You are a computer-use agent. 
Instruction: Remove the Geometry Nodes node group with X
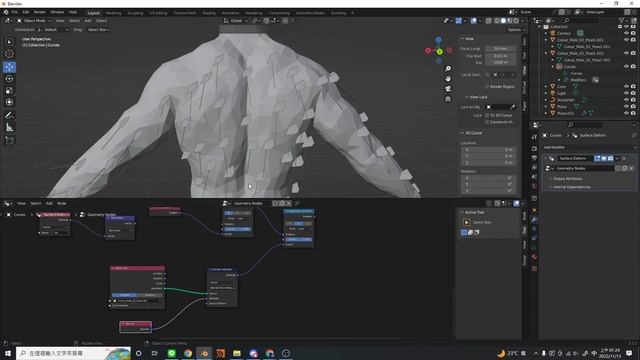click(631, 168)
